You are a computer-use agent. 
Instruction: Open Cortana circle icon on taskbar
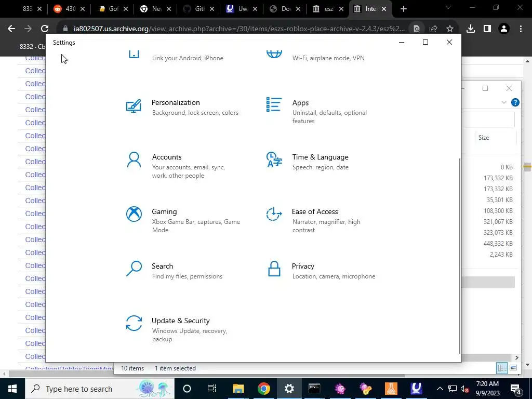pyautogui.click(x=187, y=389)
